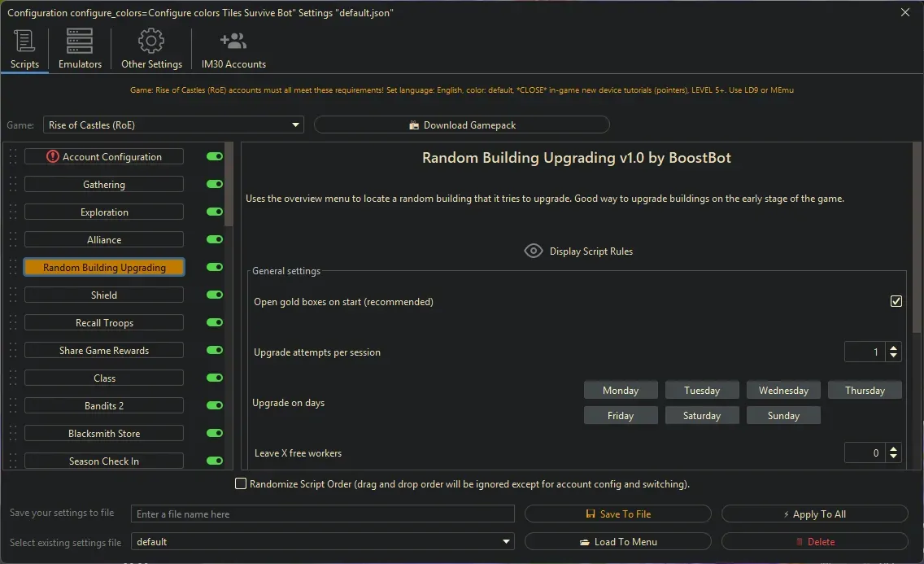924x564 pixels.
Task: Select the Alliance script
Action: click(104, 239)
